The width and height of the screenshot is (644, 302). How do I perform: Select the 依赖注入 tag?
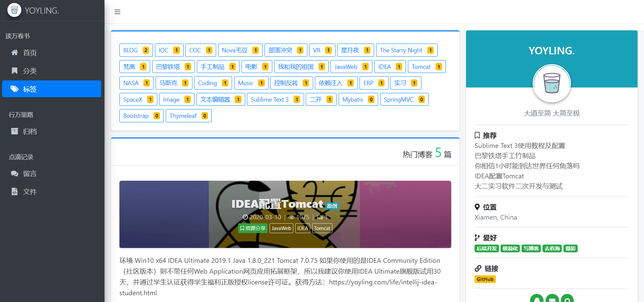point(336,83)
